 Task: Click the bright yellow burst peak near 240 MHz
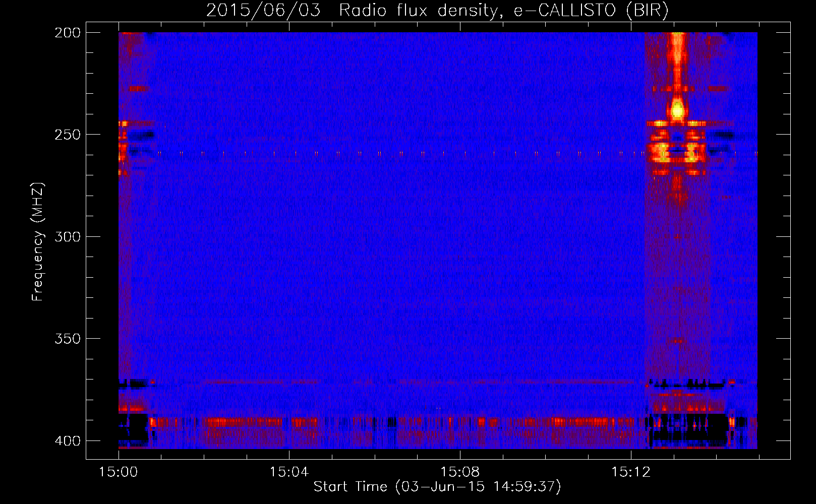(677, 110)
